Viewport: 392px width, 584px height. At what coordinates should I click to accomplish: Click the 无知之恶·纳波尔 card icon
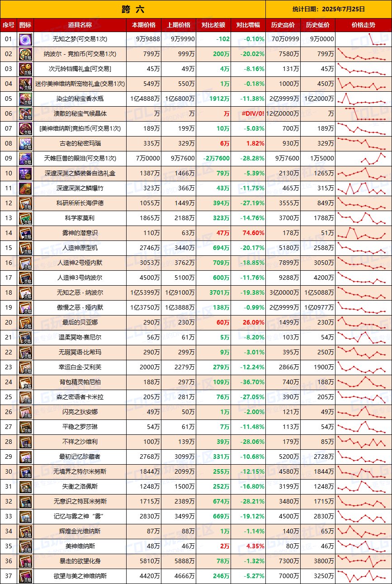click(25, 293)
